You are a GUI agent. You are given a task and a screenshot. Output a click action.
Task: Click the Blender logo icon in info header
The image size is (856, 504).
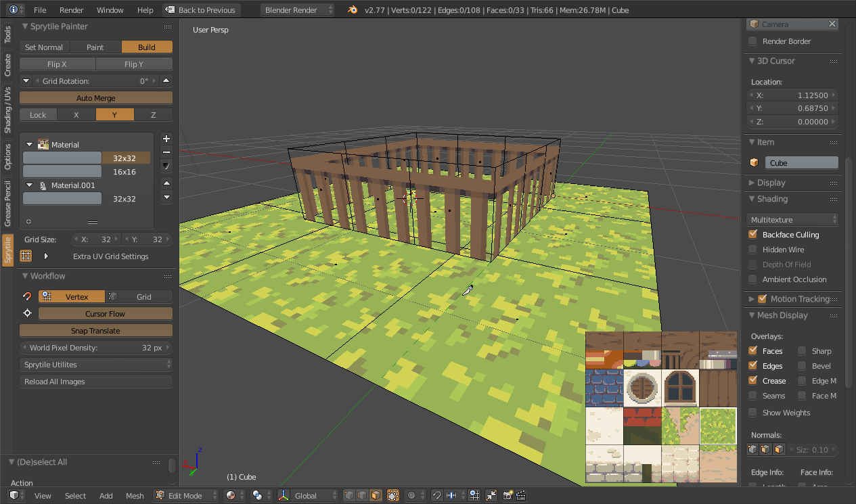point(353,9)
